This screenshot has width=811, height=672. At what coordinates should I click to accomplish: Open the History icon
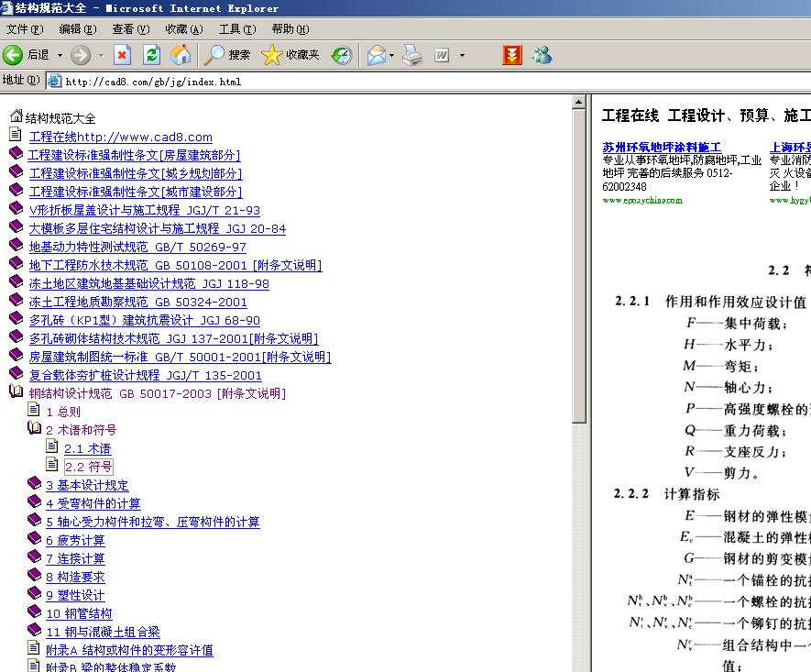(342, 55)
